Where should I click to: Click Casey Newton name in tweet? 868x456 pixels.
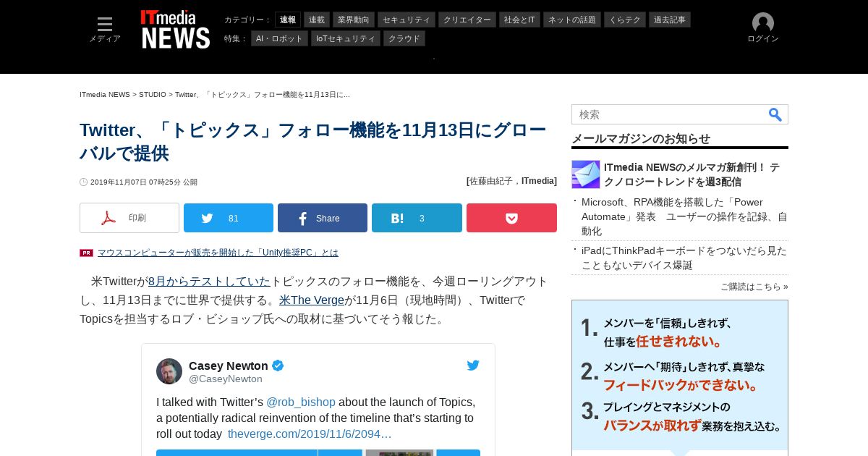229,366
